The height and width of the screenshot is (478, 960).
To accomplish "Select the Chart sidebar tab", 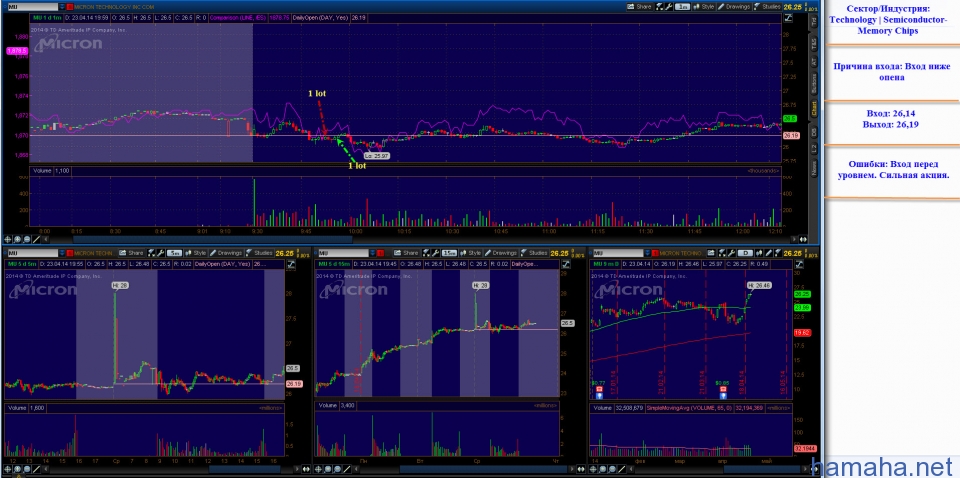I will (814, 109).
